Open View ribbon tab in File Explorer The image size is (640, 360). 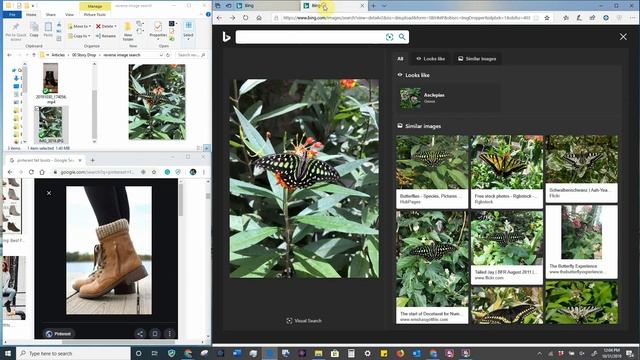pyautogui.click(x=69, y=14)
